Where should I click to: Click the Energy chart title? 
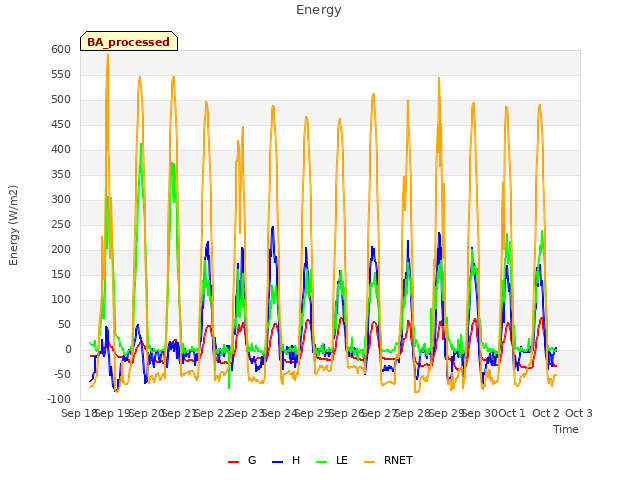(x=319, y=10)
